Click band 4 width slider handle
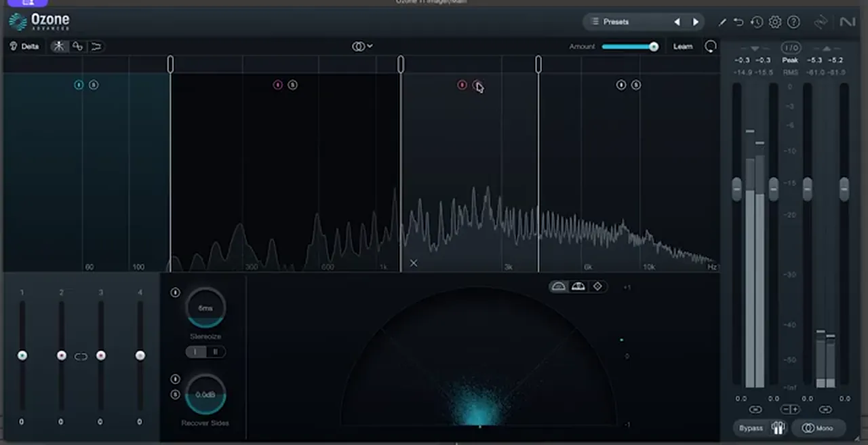The width and height of the screenshot is (868, 445). 140,355
